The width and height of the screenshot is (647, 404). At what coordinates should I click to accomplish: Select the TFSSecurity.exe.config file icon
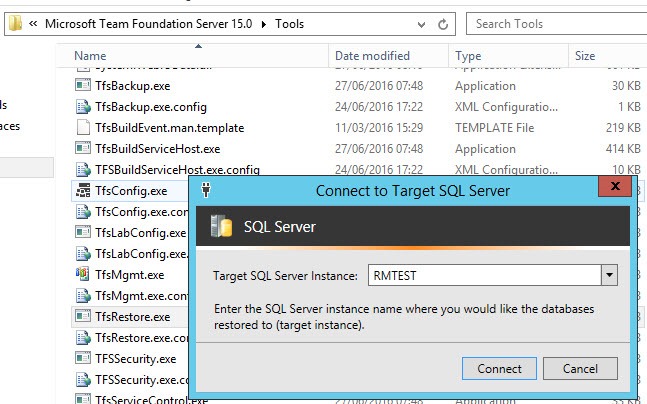[x=83, y=379]
